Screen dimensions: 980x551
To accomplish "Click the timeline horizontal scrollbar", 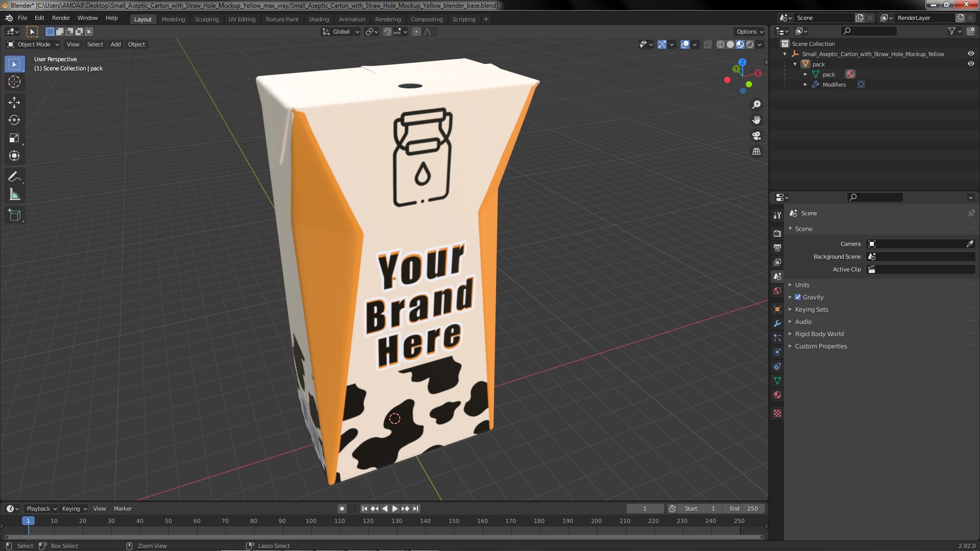I will [383, 537].
